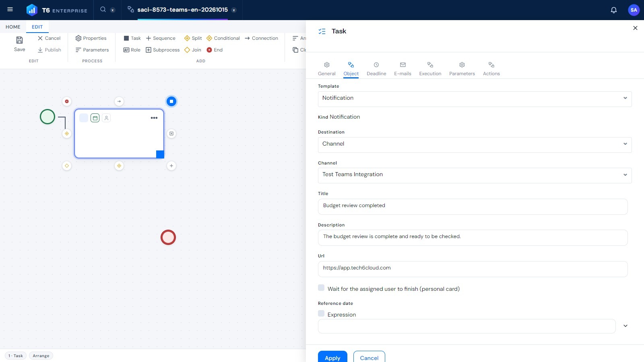This screenshot has height=362, width=644.
Task: Open the Actions tab
Action: click(491, 69)
